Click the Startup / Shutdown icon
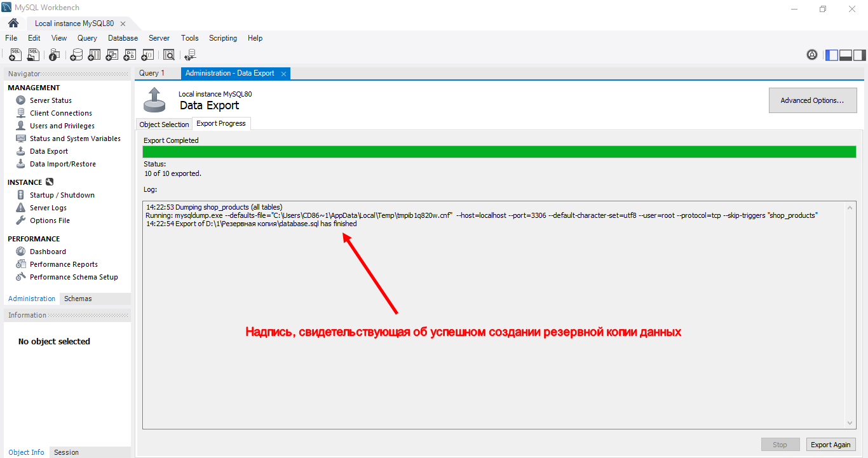 [20, 195]
